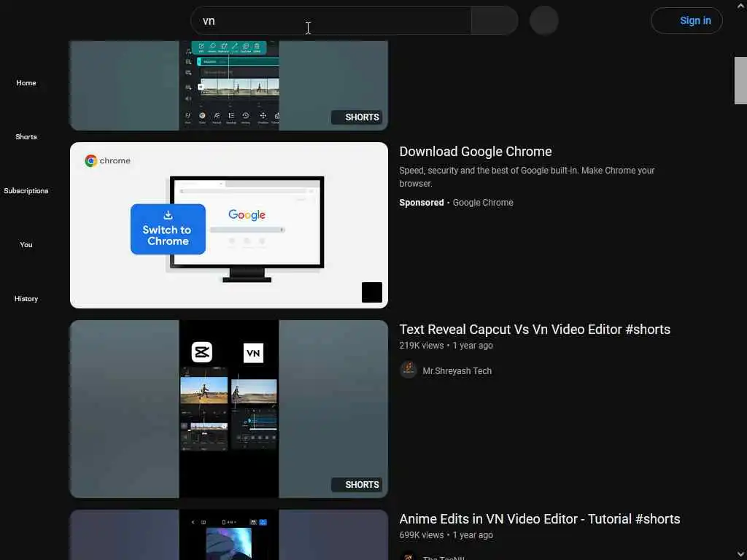Click the search box containing 'vn'
Screen dimensions: 747x560
point(330,20)
